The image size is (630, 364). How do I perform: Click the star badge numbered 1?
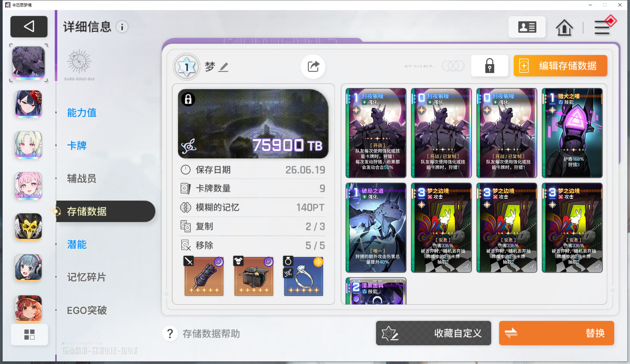click(x=186, y=67)
